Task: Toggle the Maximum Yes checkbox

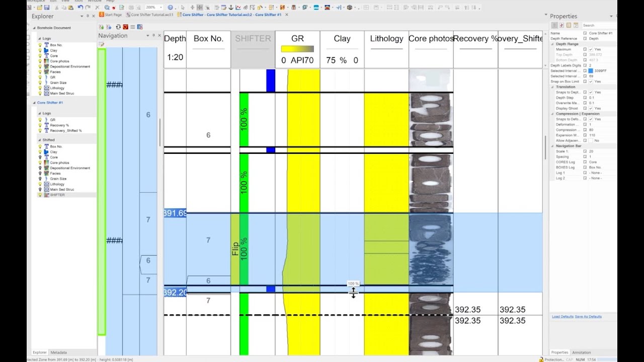Action: 591,49
